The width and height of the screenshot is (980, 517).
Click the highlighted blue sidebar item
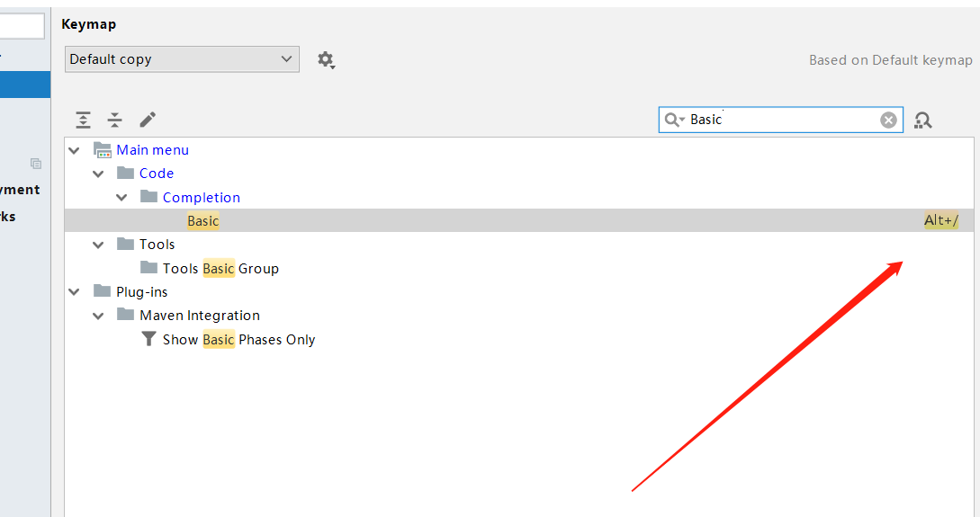(x=25, y=85)
